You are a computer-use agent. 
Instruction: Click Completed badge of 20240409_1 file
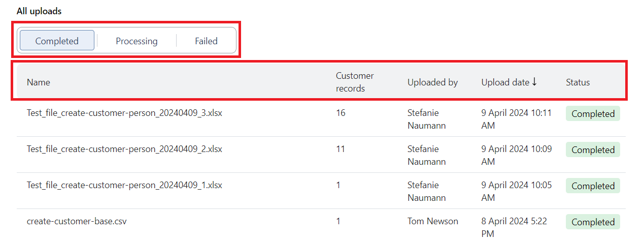[x=593, y=186]
